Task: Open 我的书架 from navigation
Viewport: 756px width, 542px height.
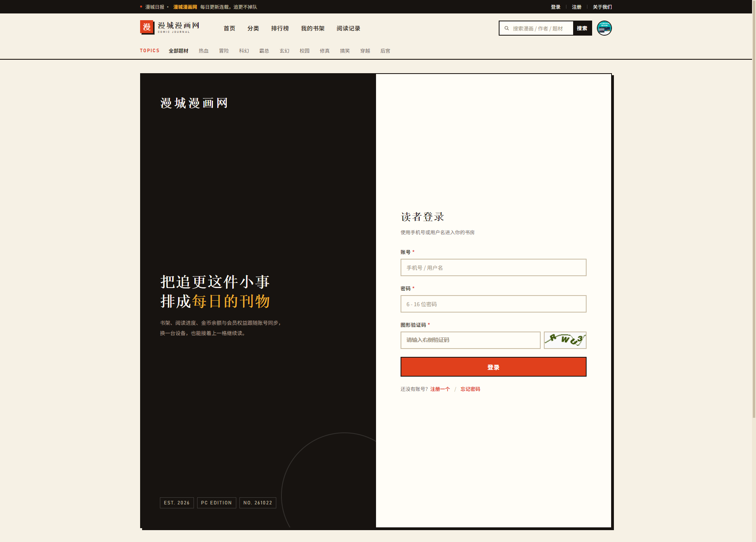Action: [312, 28]
